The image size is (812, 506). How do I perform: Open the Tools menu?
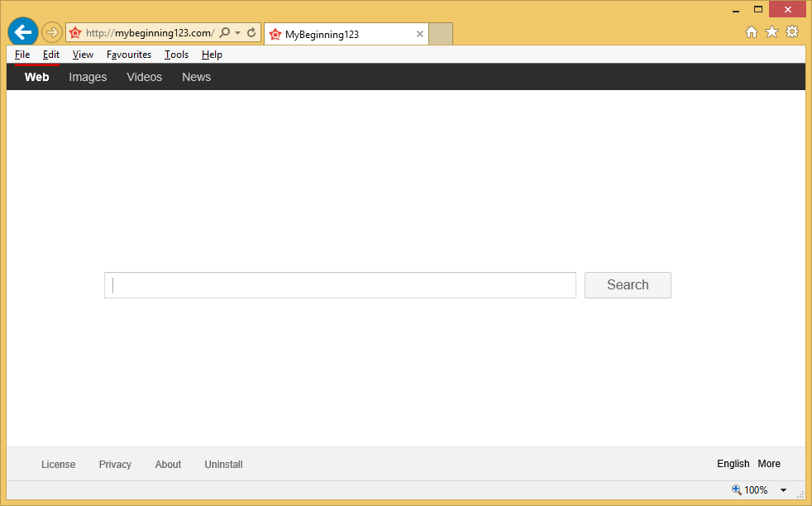tap(176, 55)
